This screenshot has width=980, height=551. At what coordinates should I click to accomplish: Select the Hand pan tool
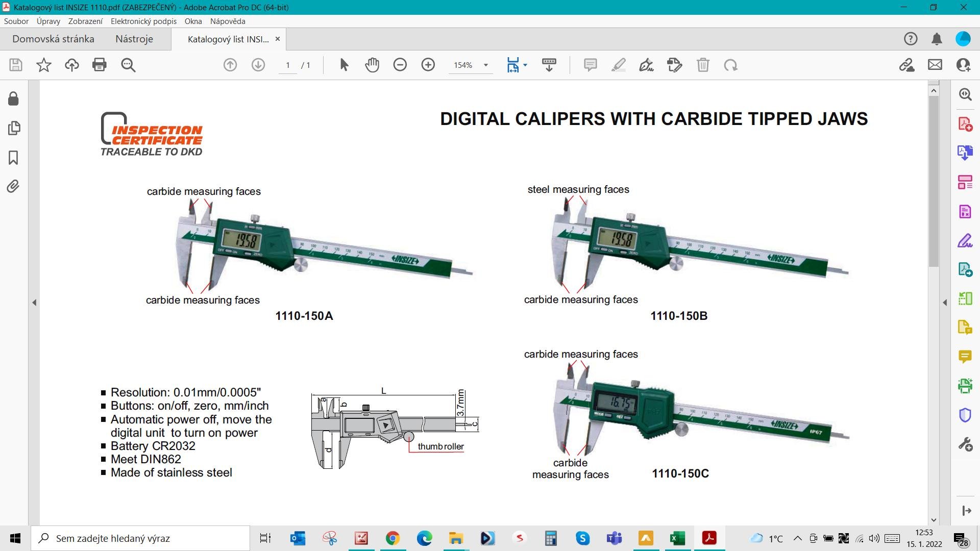(372, 65)
